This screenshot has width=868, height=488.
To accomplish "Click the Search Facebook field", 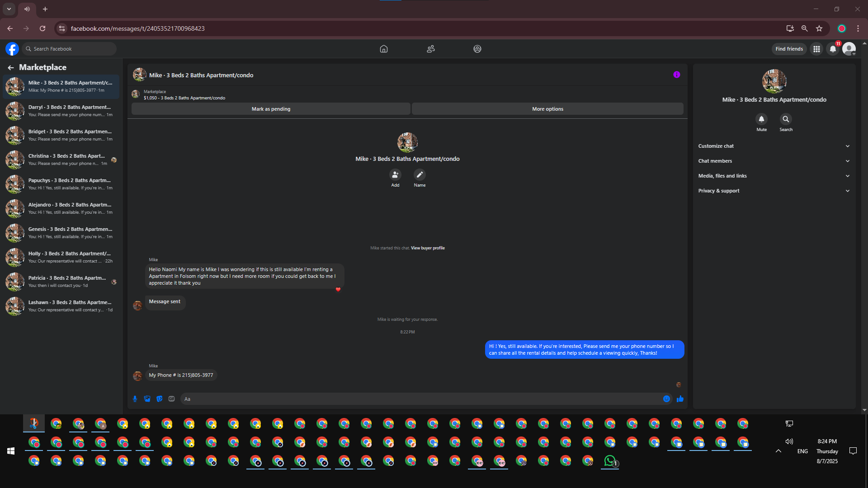I will pos(69,49).
